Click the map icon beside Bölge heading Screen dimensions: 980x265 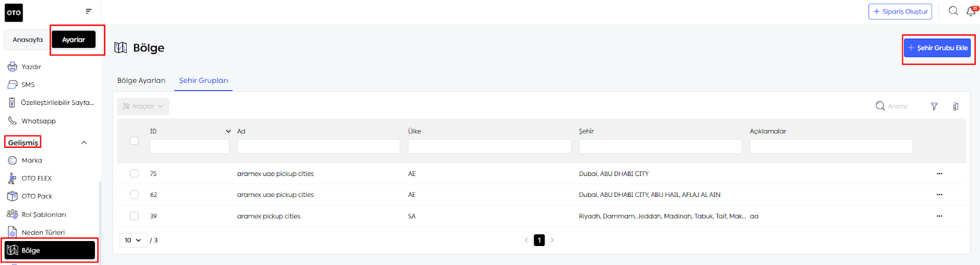click(121, 48)
